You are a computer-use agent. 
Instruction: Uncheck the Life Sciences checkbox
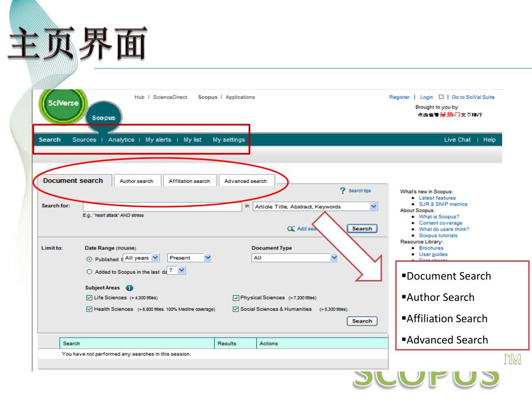[x=89, y=298]
